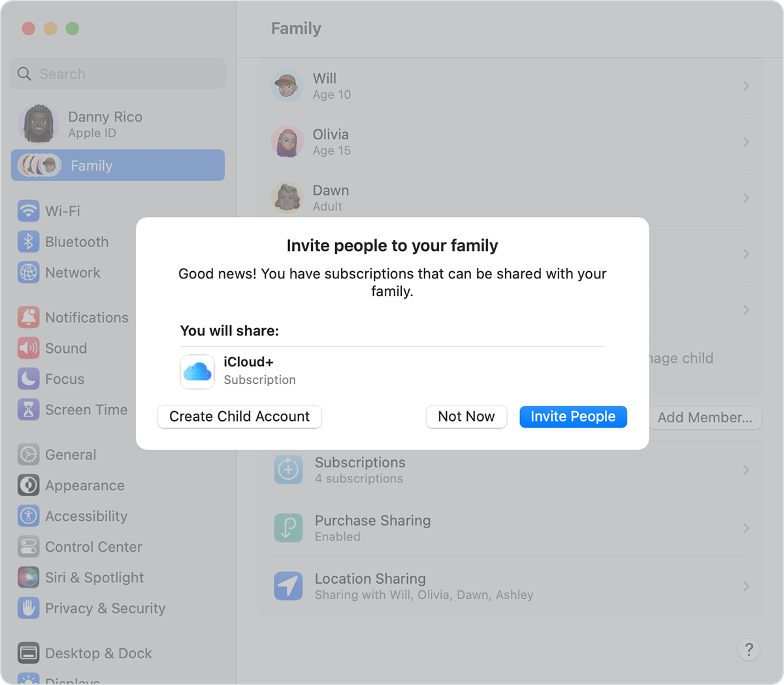Open Subscriptions details via chevron
Viewport: 784px width, 685px height.
[x=746, y=469]
